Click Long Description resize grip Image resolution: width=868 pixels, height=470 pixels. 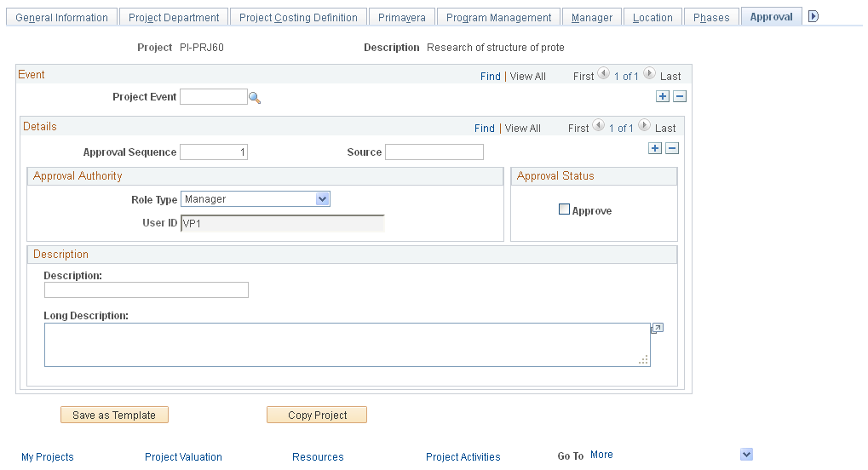click(x=643, y=360)
